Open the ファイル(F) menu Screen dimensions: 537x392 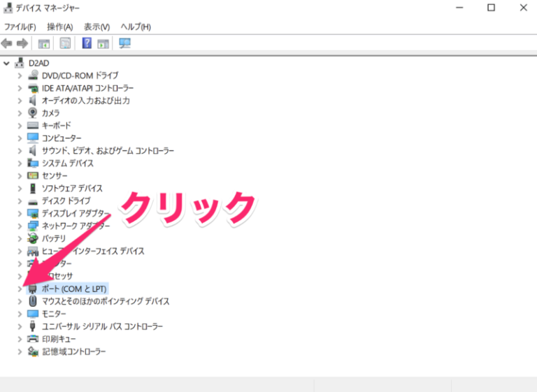20,27
